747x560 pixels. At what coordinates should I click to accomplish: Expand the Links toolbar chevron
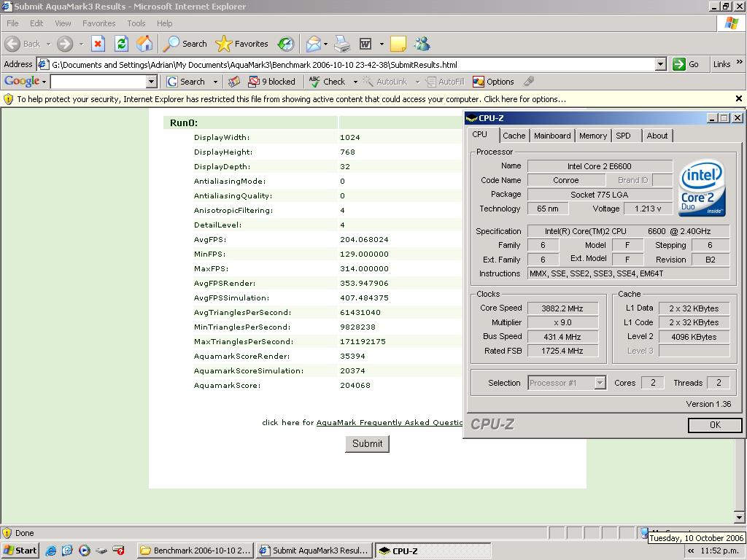(x=740, y=61)
